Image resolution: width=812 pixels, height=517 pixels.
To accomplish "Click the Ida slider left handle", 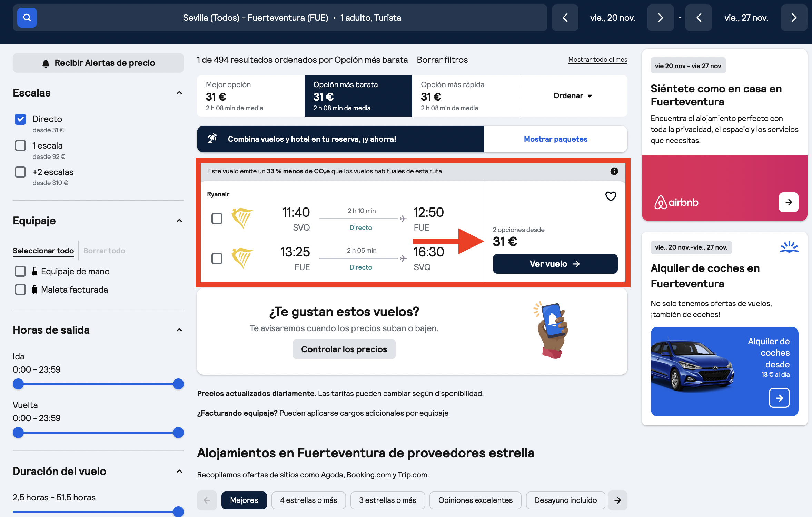I will [18, 384].
